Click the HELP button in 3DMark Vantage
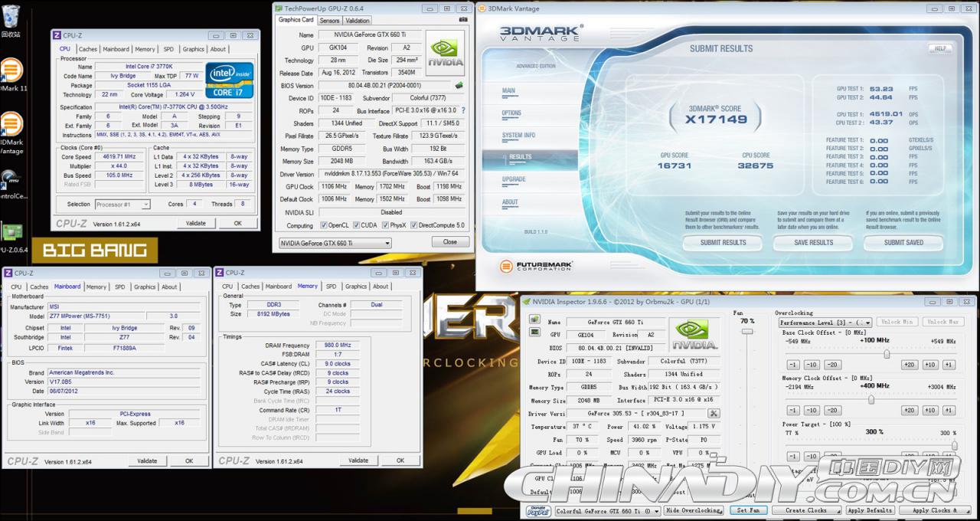The image size is (980, 521). point(940,48)
